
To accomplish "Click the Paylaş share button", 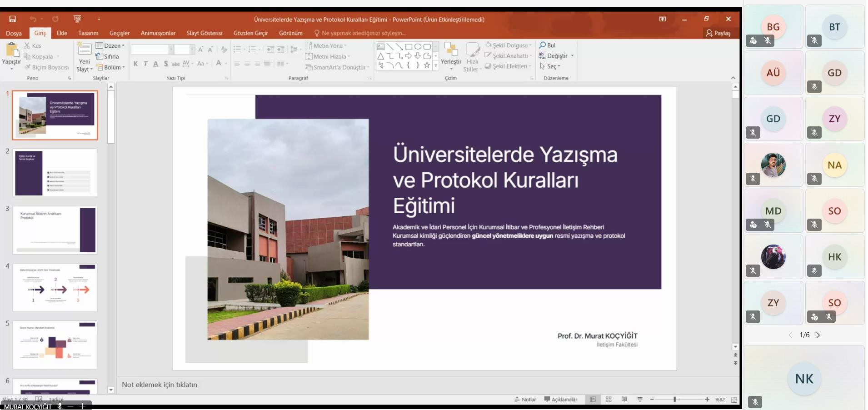I will click(x=718, y=33).
